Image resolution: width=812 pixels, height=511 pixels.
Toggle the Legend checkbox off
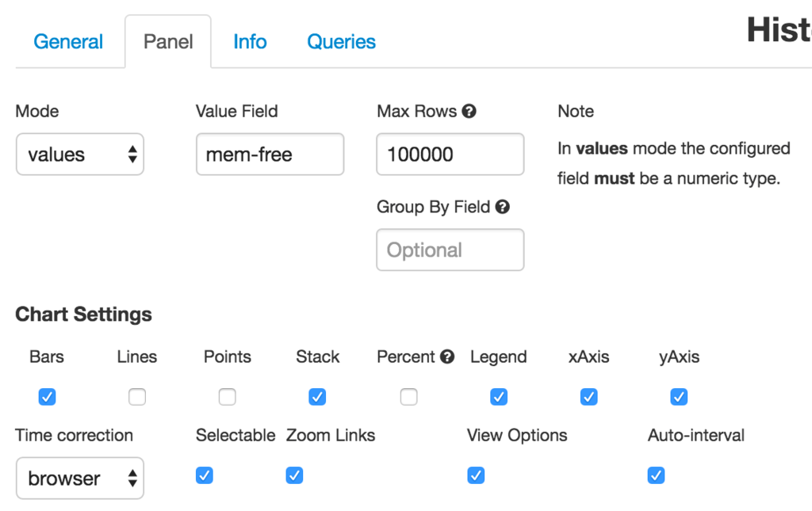coord(499,397)
